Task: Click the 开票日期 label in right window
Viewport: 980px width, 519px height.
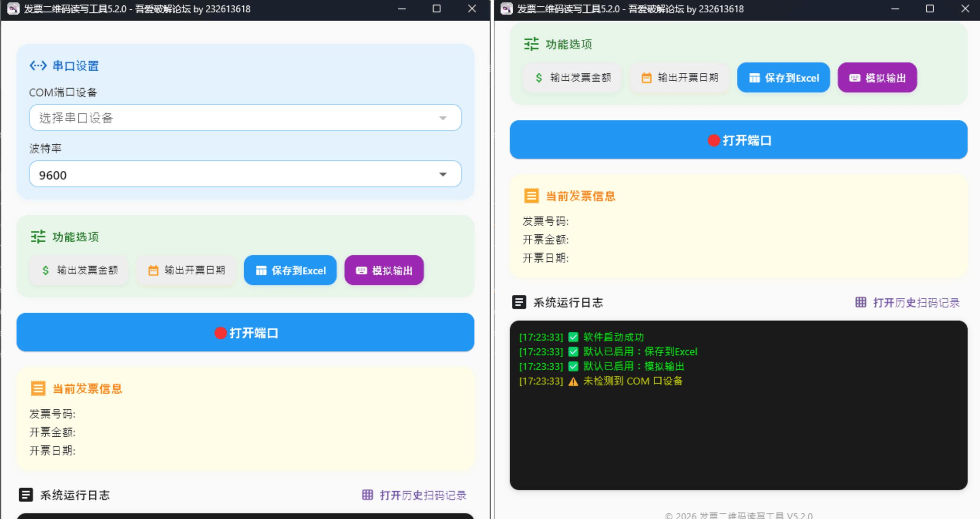Action: tap(545, 258)
